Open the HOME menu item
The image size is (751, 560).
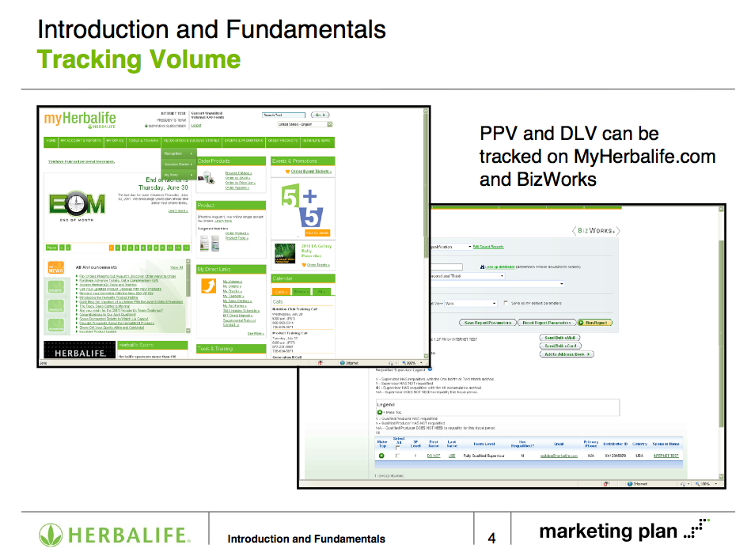pyautogui.click(x=51, y=141)
